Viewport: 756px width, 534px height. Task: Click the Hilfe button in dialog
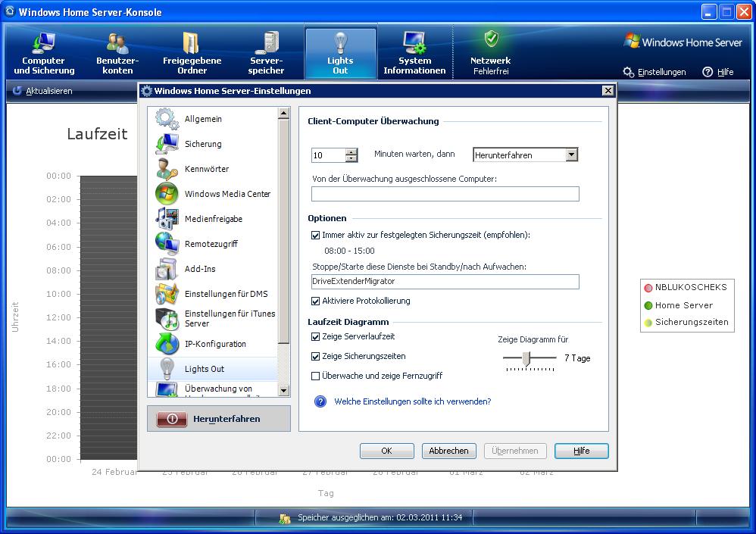[x=582, y=451]
